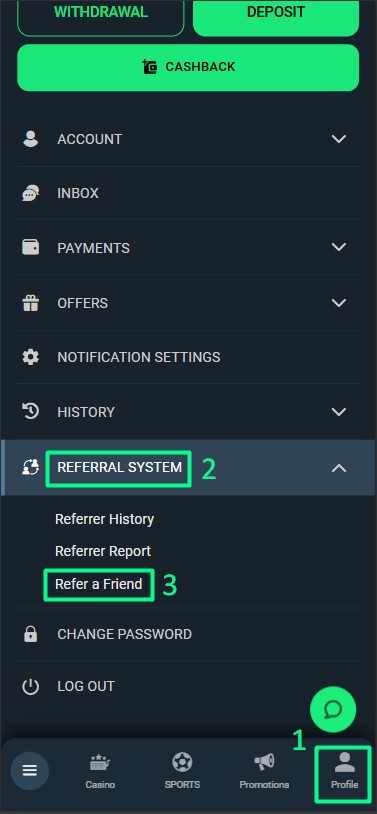Image resolution: width=377 pixels, height=814 pixels.
Task: Click the Referral System people icon
Action: 31,468
